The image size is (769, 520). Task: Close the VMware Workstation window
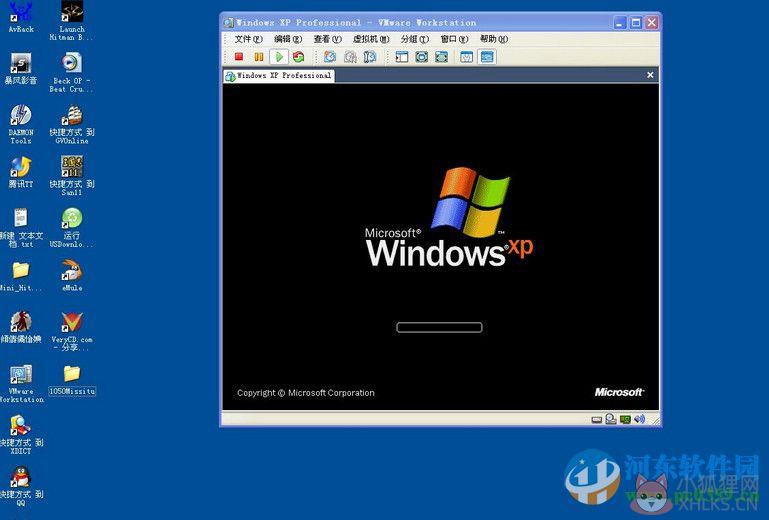[651, 23]
